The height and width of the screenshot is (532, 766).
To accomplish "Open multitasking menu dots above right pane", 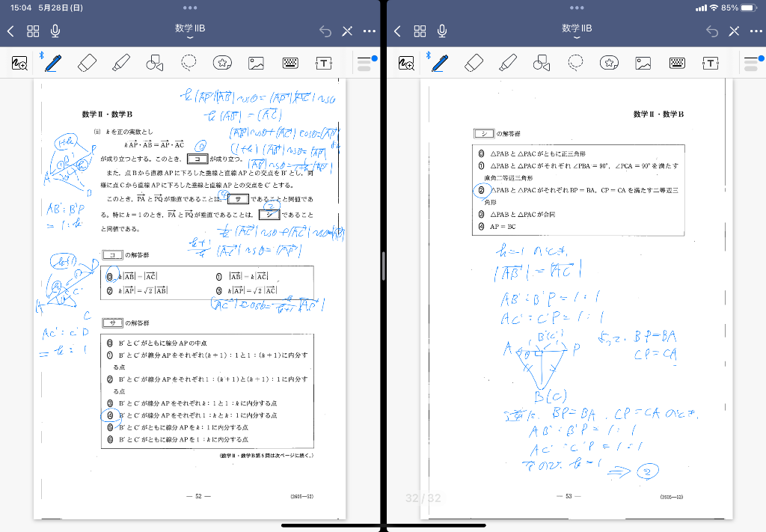I will (577, 7).
